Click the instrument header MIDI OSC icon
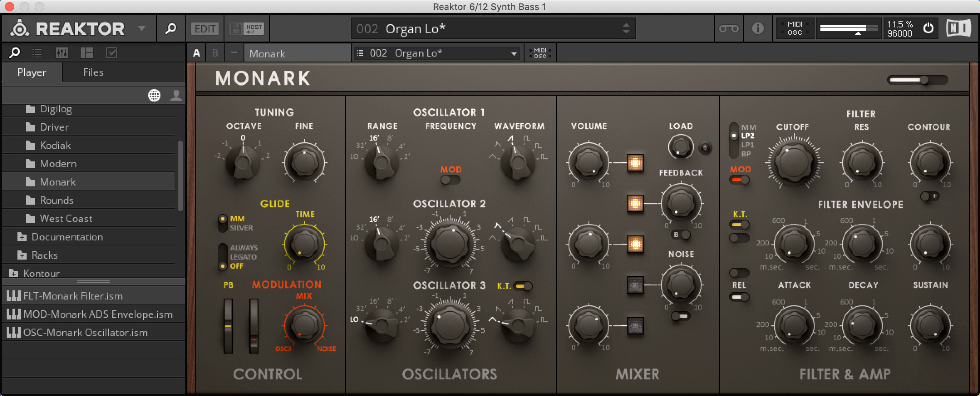Image resolution: width=980 pixels, height=396 pixels. [x=540, y=53]
